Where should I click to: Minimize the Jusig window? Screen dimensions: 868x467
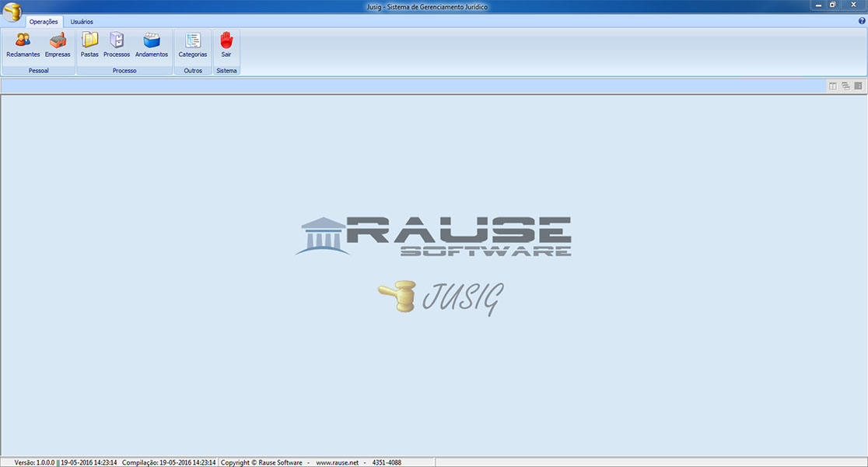pos(818,5)
